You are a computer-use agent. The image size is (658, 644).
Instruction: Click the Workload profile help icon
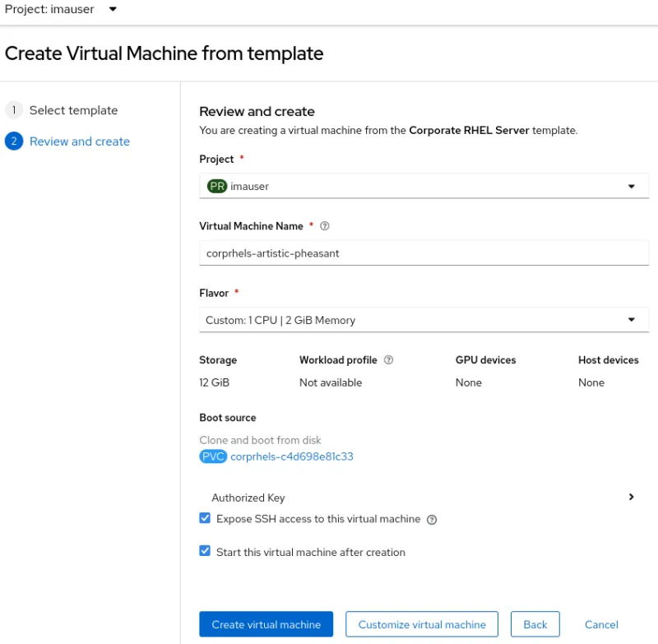tap(388, 359)
